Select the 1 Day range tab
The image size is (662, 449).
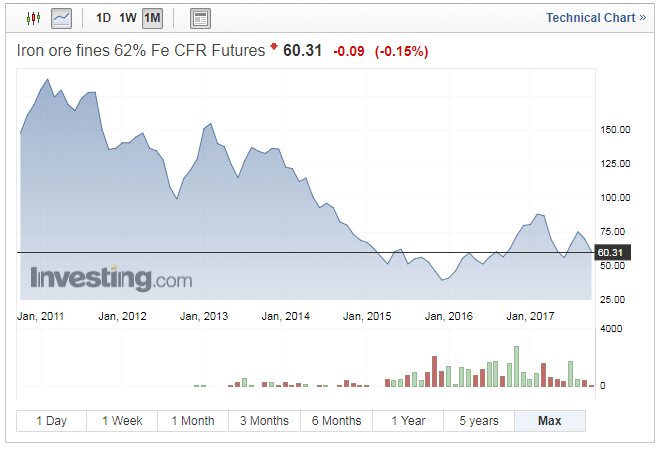[52, 421]
